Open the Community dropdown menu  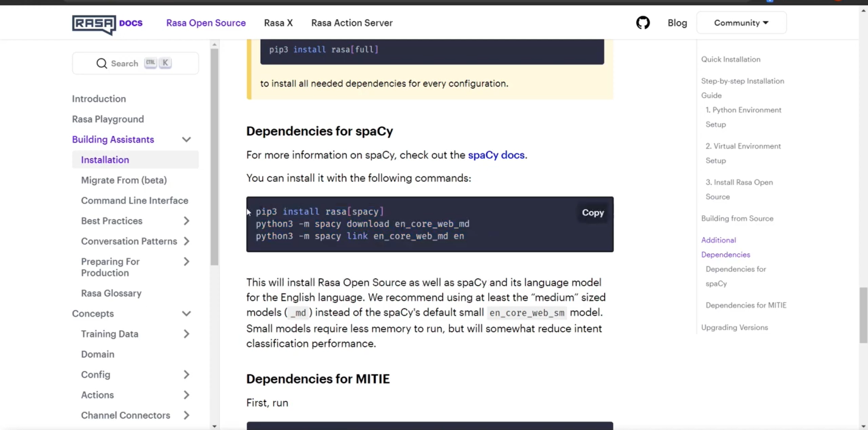pyautogui.click(x=741, y=23)
